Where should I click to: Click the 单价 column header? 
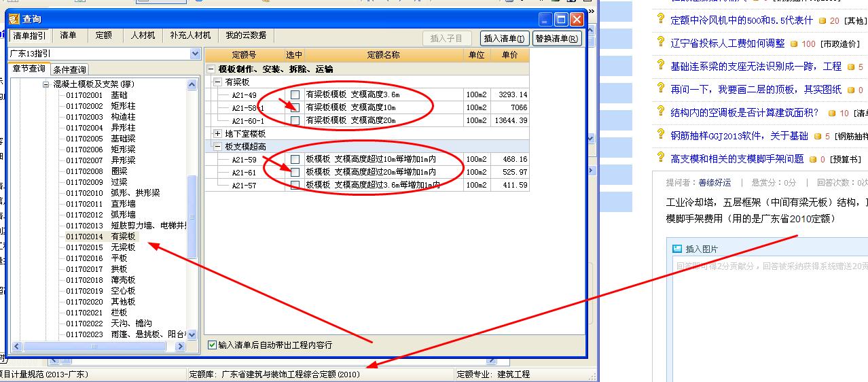click(x=510, y=55)
